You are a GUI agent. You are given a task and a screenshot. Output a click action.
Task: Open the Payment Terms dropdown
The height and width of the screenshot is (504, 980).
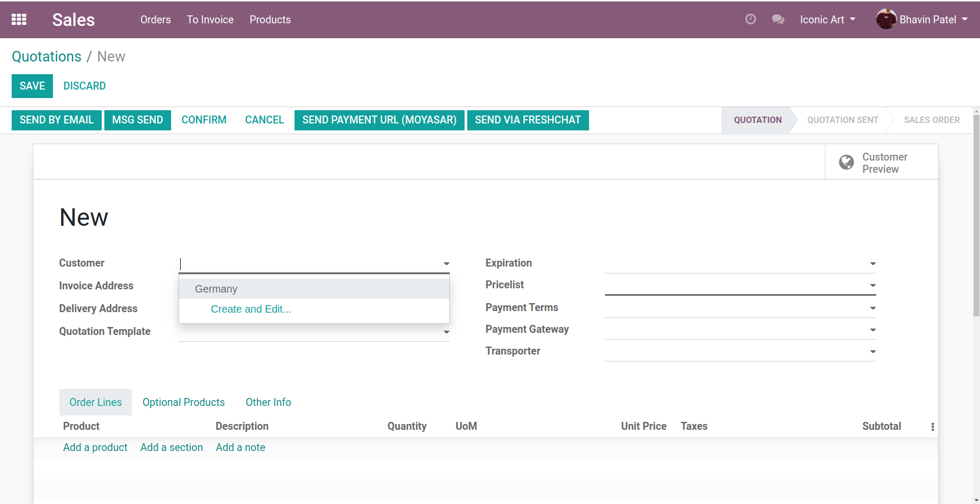(x=872, y=308)
